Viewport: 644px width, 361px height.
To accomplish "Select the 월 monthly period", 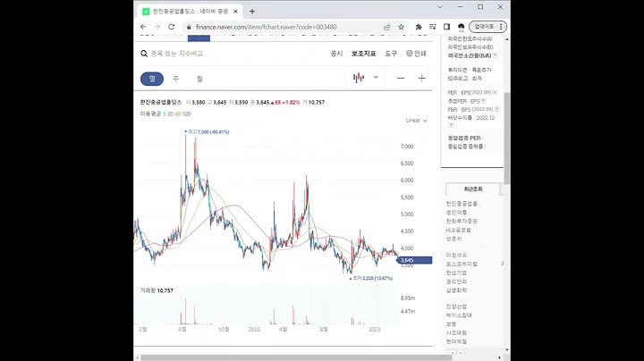I will pyautogui.click(x=199, y=79).
